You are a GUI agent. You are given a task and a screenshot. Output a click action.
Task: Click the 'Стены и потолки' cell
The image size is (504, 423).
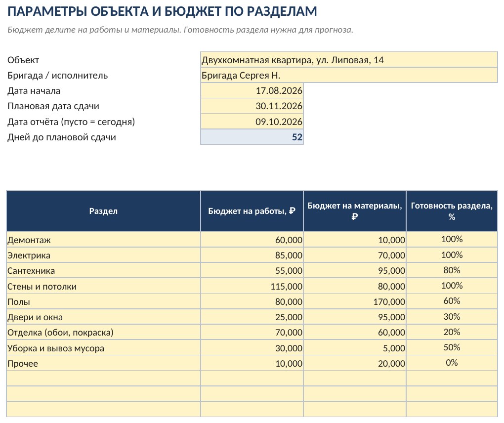tap(103, 286)
